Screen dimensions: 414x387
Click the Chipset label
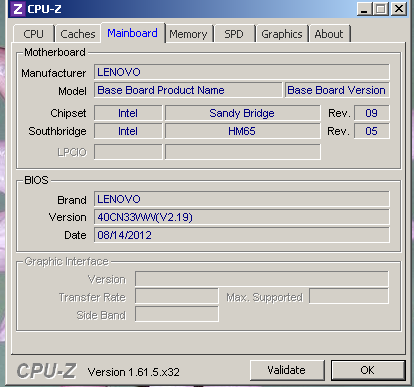pos(68,113)
